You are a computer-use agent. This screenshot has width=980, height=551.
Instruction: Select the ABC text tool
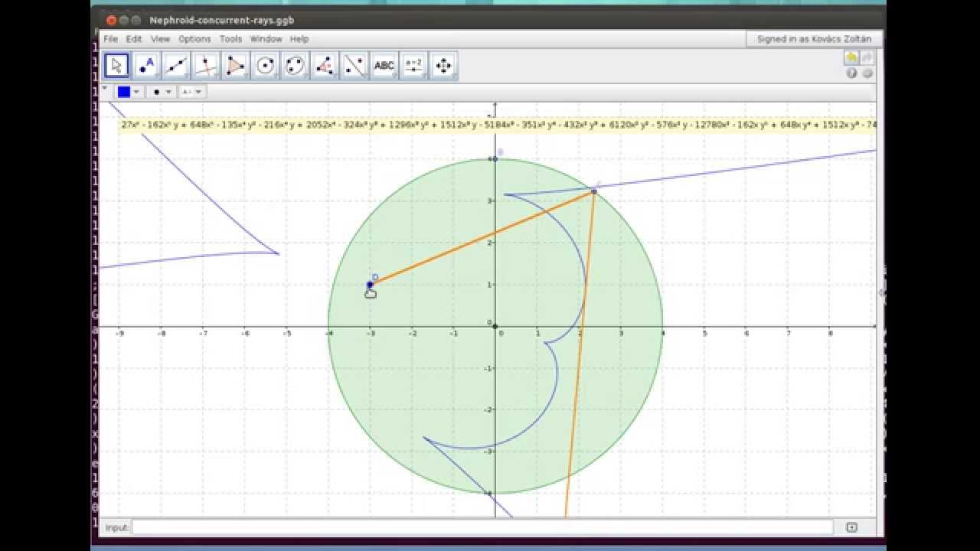tap(384, 66)
